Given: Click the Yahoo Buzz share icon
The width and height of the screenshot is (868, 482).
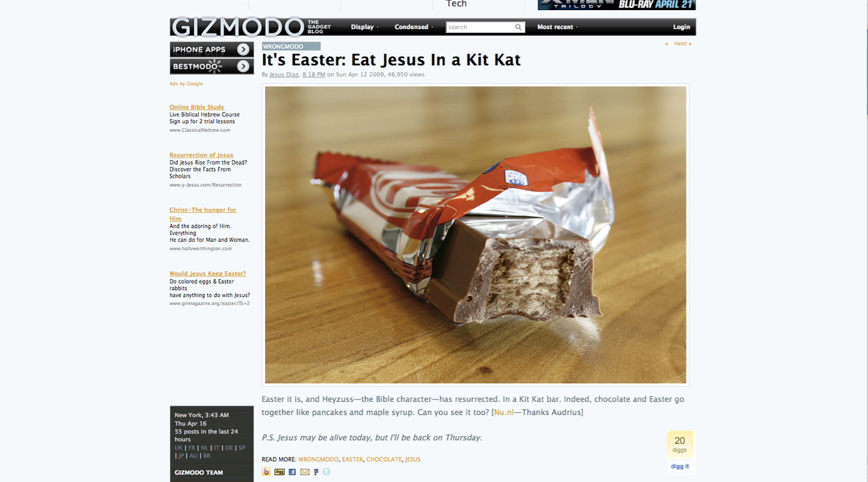Looking at the screenshot, I should coord(266,472).
